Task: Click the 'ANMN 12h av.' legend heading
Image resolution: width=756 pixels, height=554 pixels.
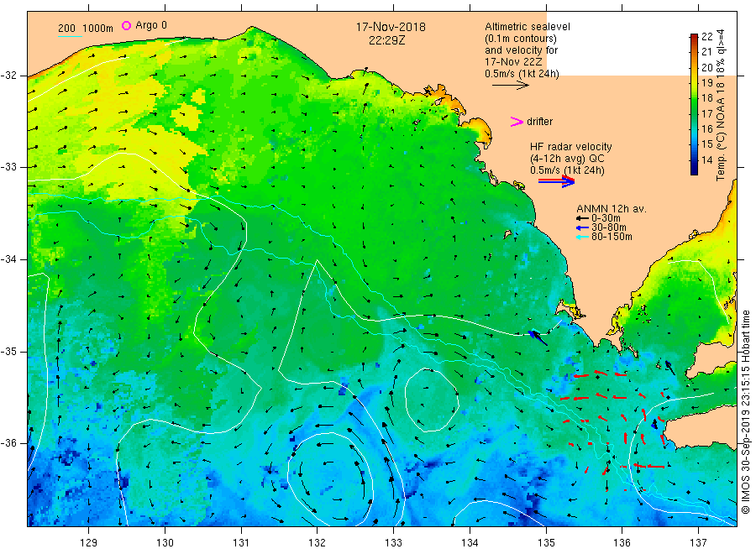Action: pyautogui.click(x=612, y=209)
